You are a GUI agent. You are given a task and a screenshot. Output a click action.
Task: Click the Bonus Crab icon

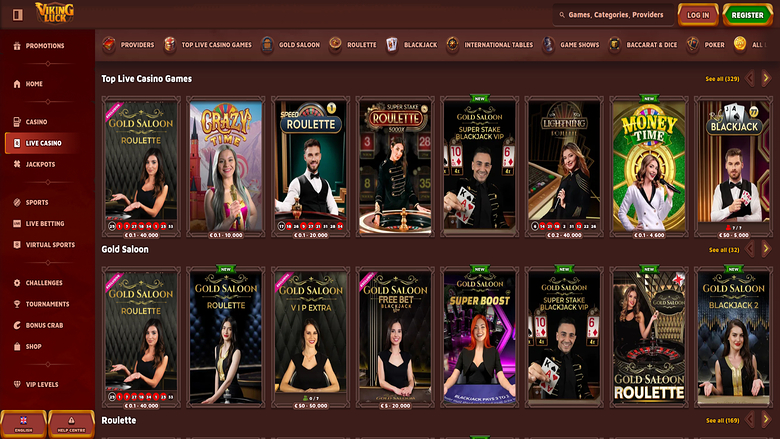coord(17,325)
